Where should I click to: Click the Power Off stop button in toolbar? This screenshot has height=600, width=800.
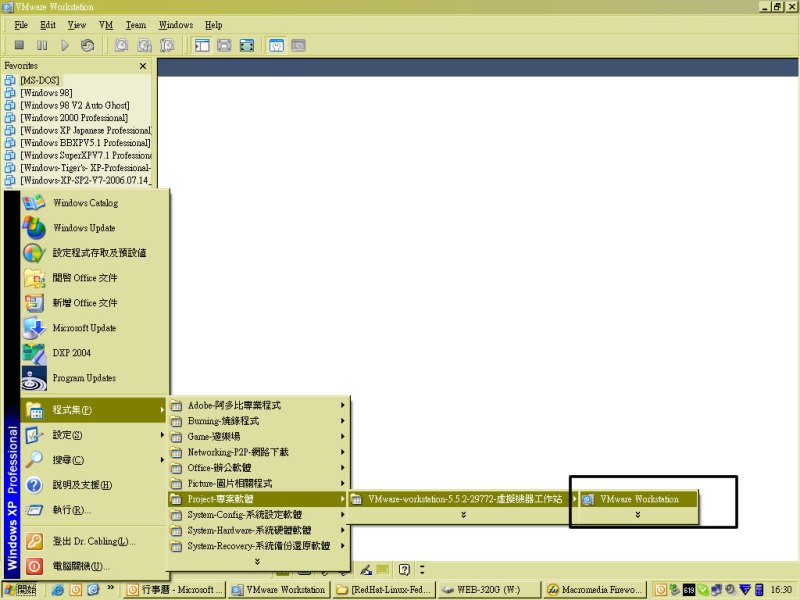click(19, 45)
